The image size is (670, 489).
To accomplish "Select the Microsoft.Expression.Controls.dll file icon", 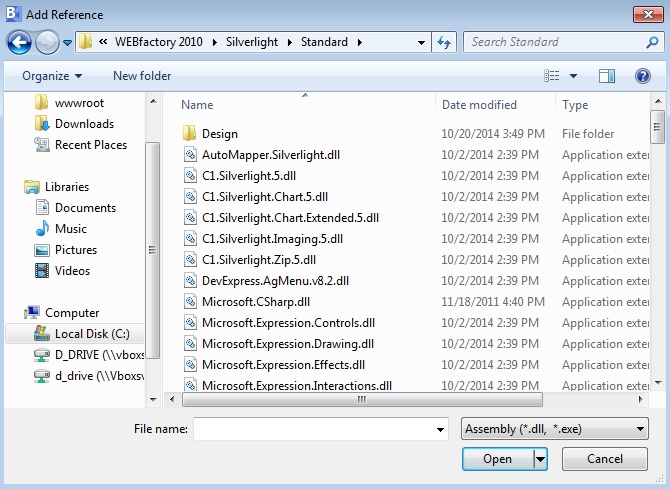I will click(190, 322).
